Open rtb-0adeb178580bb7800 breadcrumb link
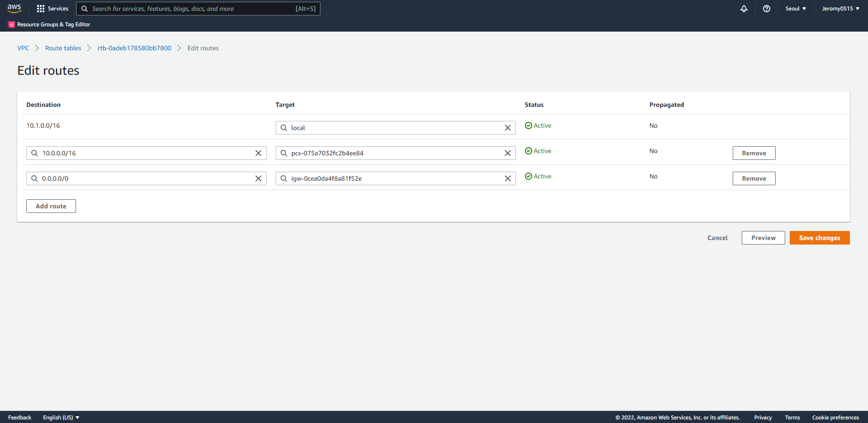The height and width of the screenshot is (423, 868). click(134, 48)
